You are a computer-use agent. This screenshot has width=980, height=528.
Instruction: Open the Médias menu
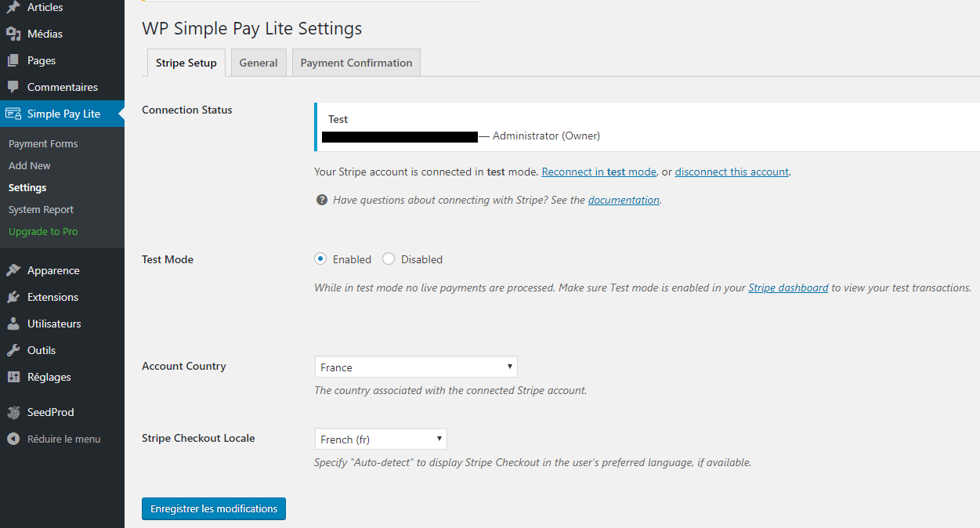click(62, 34)
